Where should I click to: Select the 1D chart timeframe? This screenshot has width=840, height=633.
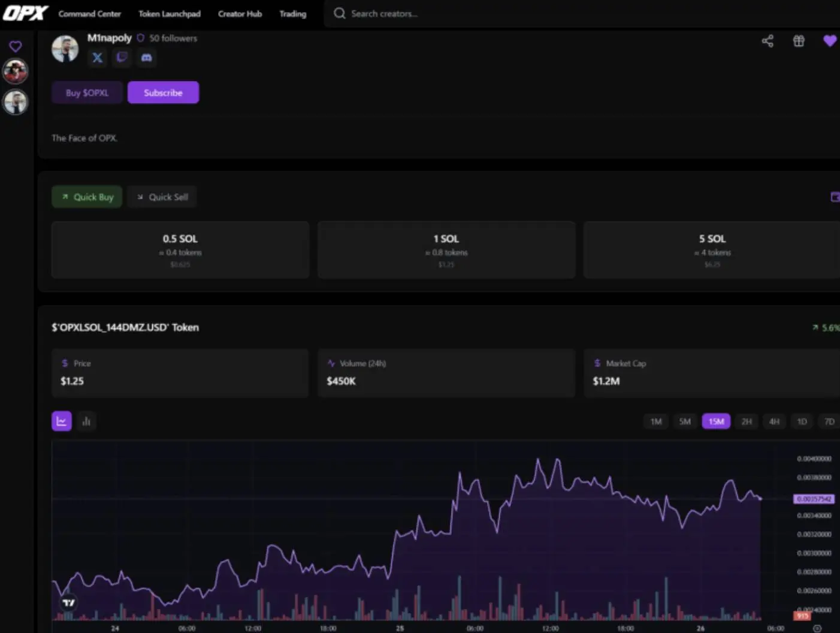coord(802,421)
